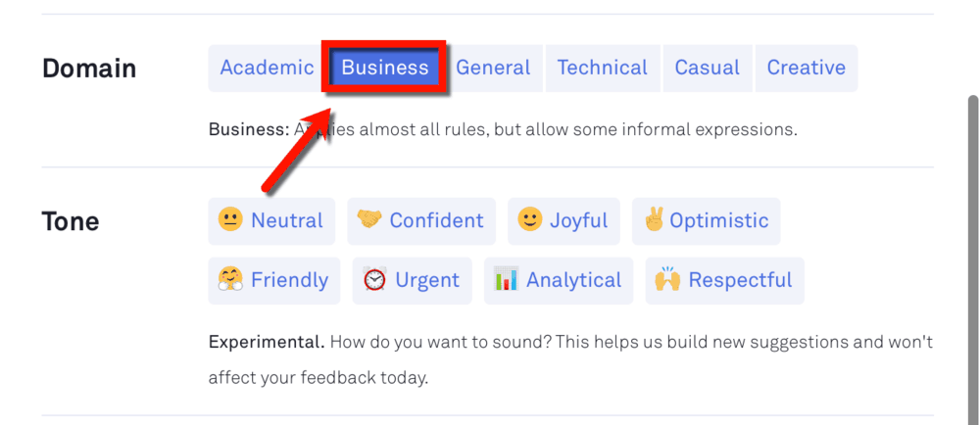Pick the Urgent tone label

point(427,280)
